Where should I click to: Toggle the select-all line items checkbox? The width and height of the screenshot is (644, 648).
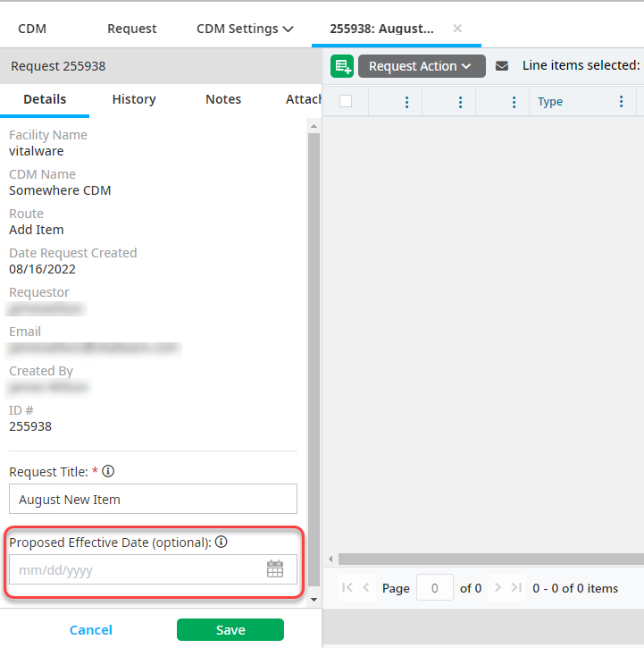coord(346,101)
